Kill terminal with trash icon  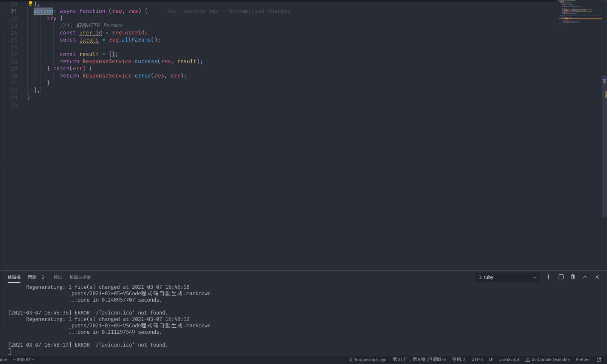click(x=573, y=277)
